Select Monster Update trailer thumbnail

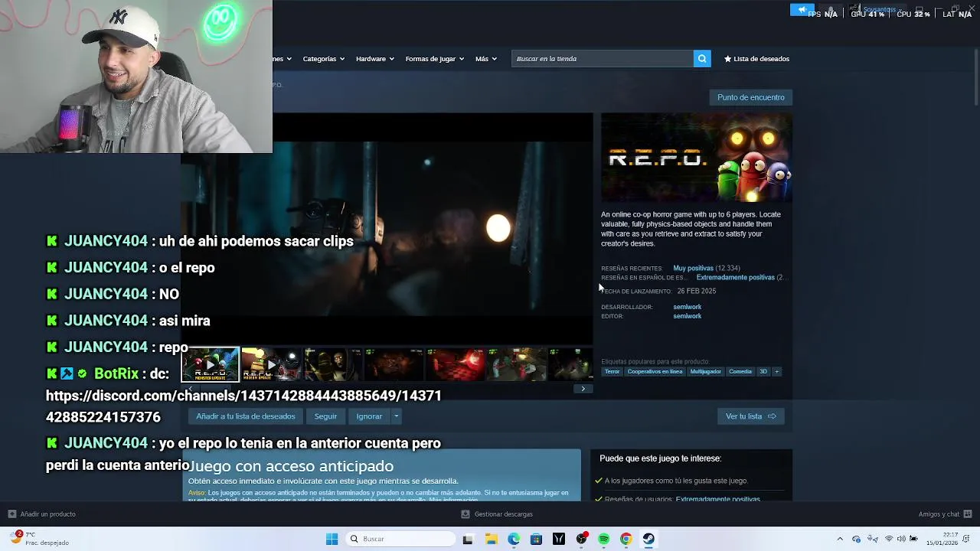(x=211, y=364)
